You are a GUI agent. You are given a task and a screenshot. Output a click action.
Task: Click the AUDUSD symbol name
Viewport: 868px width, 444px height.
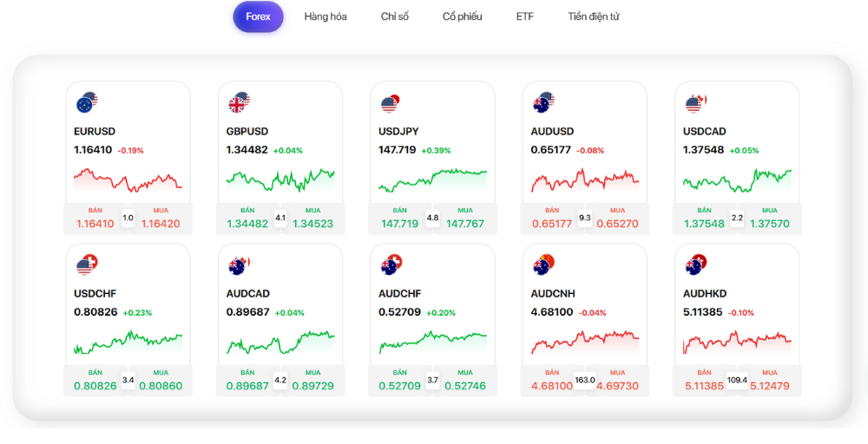pos(552,132)
